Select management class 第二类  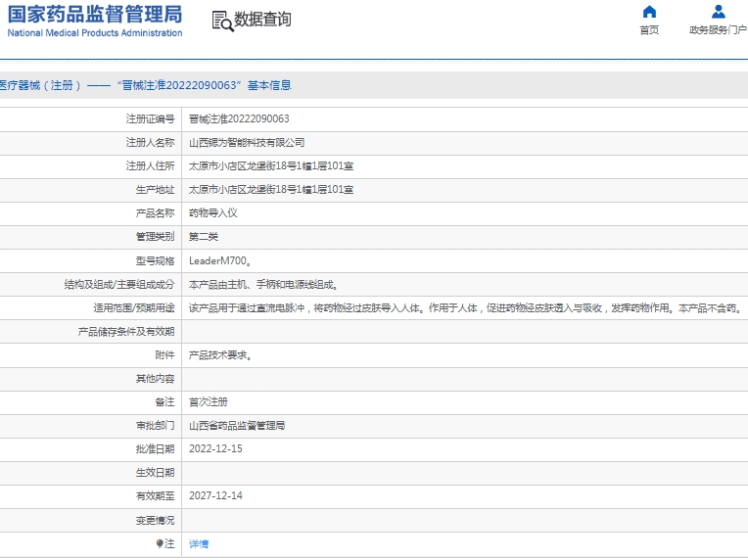pyautogui.click(x=204, y=237)
